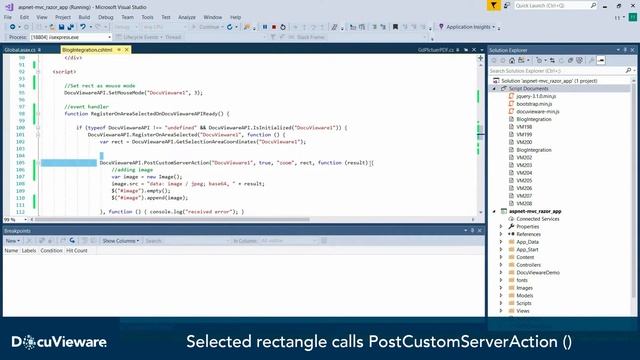This screenshot has height=360, width=640.
Task: Expand the Views folder
Action: (x=501, y=311)
